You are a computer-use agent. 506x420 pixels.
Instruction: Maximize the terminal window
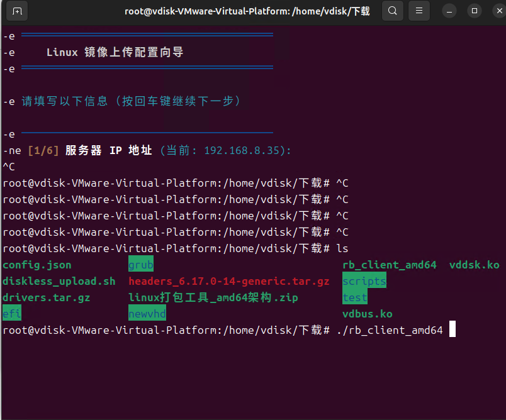tap(475, 11)
